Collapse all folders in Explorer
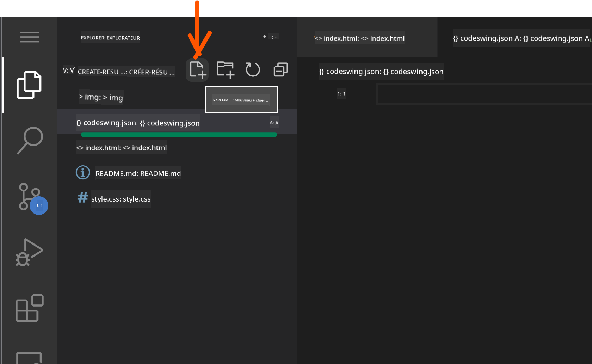 (x=280, y=70)
